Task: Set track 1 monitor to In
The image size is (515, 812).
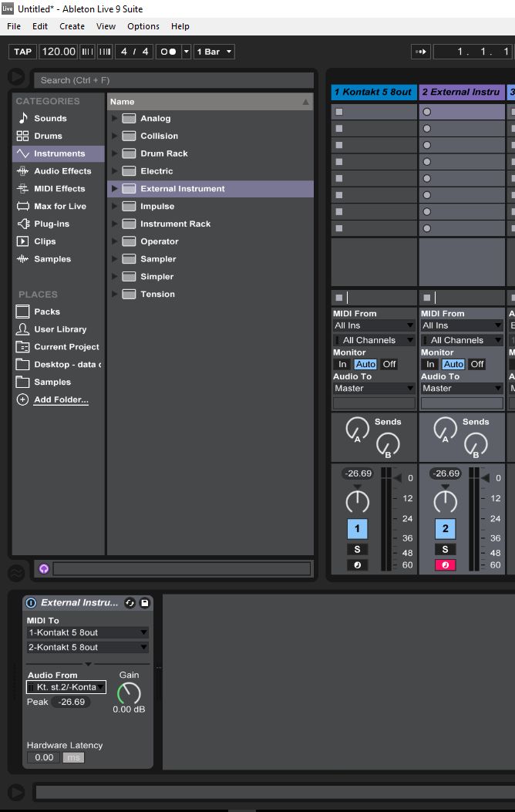Action: click(x=342, y=364)
